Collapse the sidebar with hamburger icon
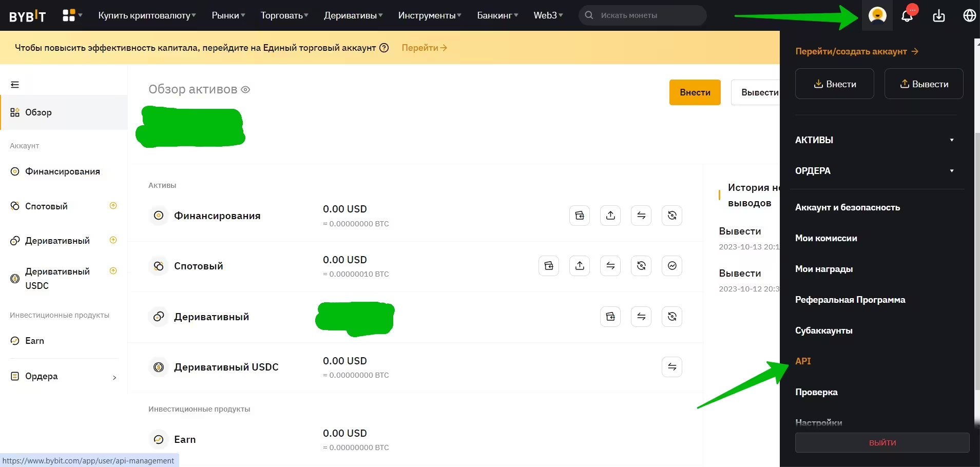This screenshot has height=467, width=980. (x=15, y=85)
